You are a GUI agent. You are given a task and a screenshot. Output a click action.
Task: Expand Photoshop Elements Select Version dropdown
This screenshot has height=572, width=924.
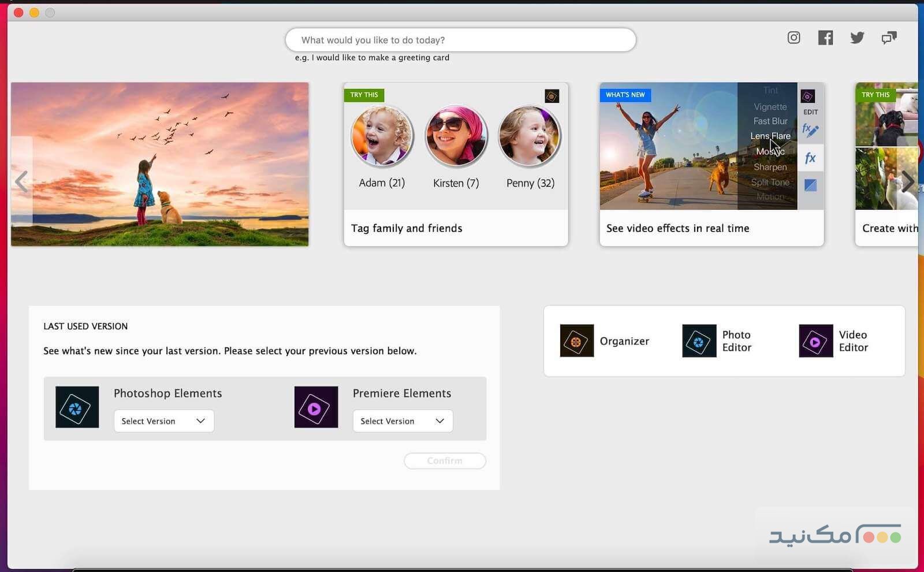coord(164,421)
